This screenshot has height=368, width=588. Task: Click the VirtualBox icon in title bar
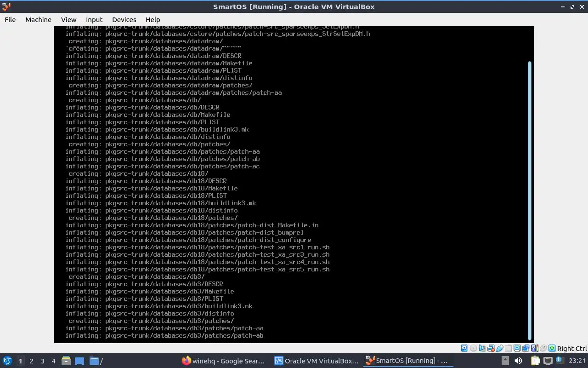(6, 6)
